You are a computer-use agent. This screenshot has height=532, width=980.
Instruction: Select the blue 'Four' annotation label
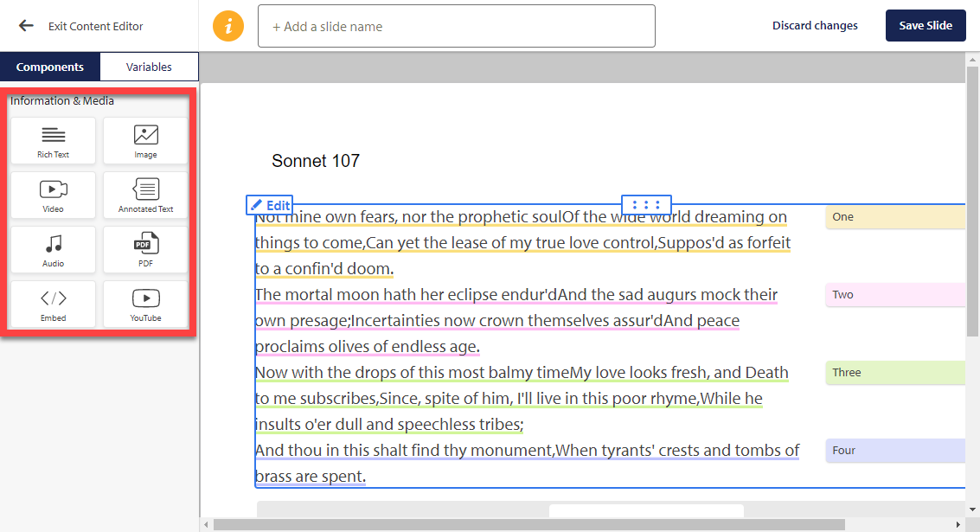tap(895, 450)
